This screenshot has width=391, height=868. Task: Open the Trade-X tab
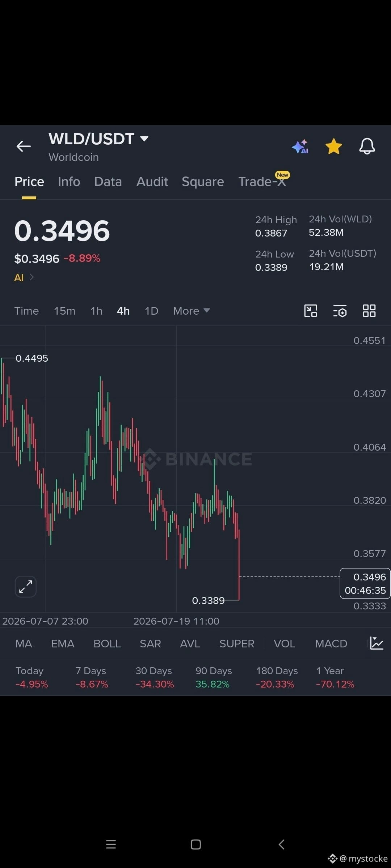click(x=262, y=182)
